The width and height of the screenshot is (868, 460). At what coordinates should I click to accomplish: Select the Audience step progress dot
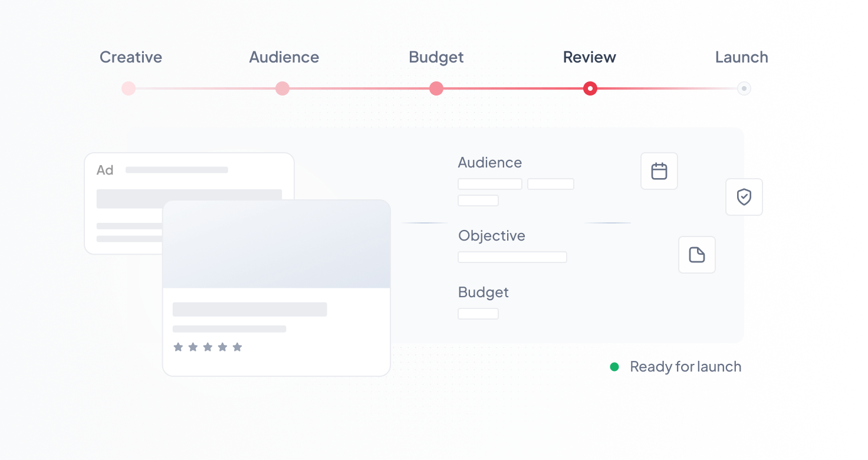click(x=282, y=88)
